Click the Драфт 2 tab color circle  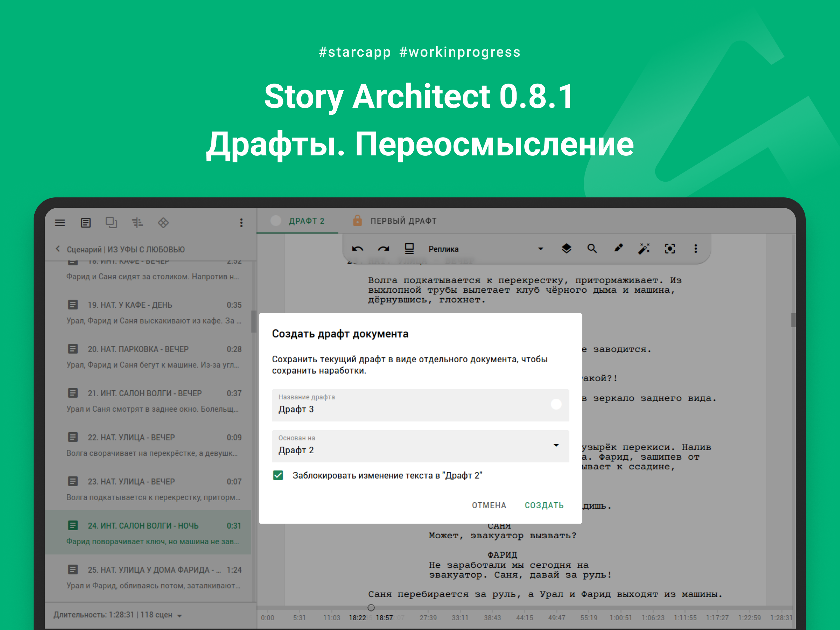pyautogui.click(x=276, y=220)
